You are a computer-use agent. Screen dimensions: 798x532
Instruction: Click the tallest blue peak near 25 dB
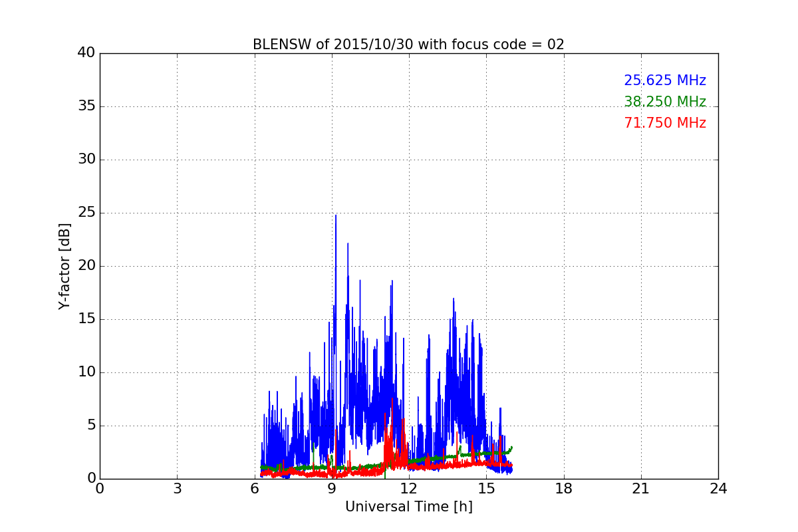click(336, 216)
